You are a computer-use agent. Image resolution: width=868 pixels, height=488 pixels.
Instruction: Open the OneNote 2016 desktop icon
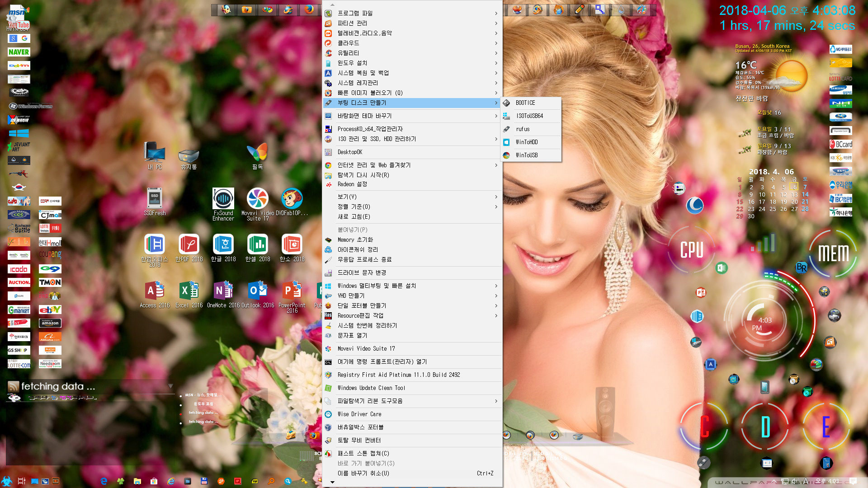(223, 294)
